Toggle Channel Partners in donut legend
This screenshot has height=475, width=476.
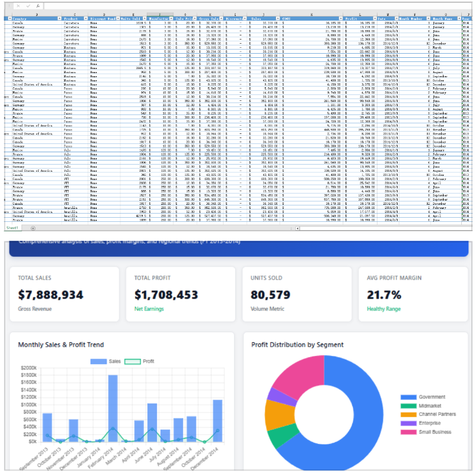coord(428,414)
